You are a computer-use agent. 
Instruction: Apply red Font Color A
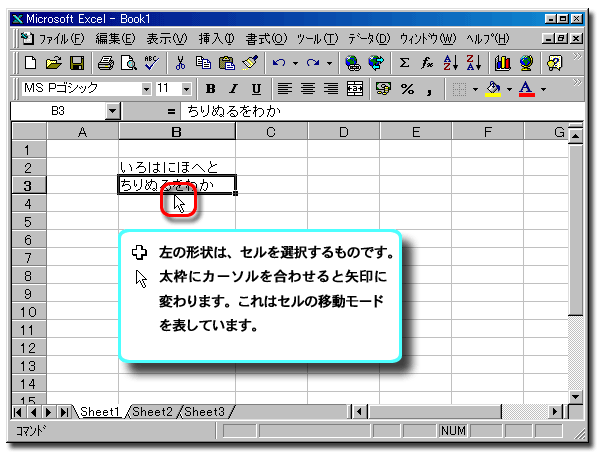click(527, 89)
